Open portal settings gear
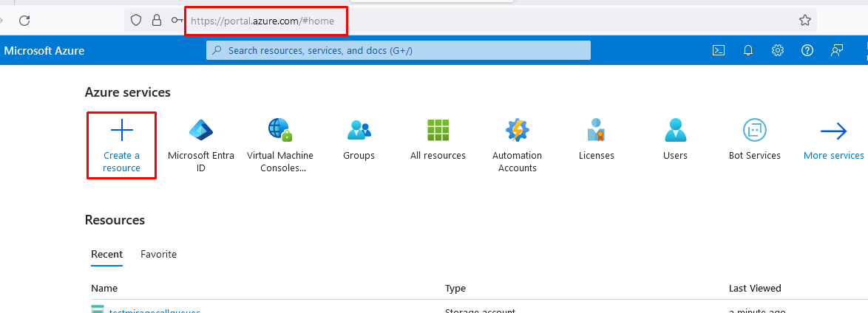 click(778, 50)
